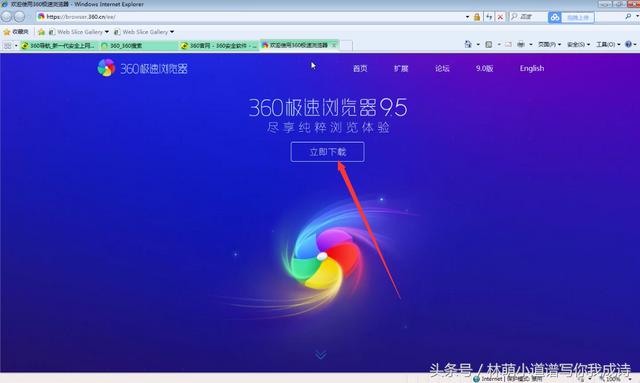Click the Feeds icon in the command bar
This screenshot has height=383, width=640.
489,44
